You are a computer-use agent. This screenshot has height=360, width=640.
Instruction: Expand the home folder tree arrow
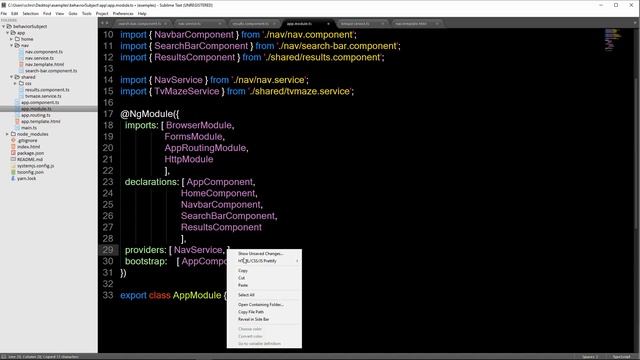coord(12,39)
